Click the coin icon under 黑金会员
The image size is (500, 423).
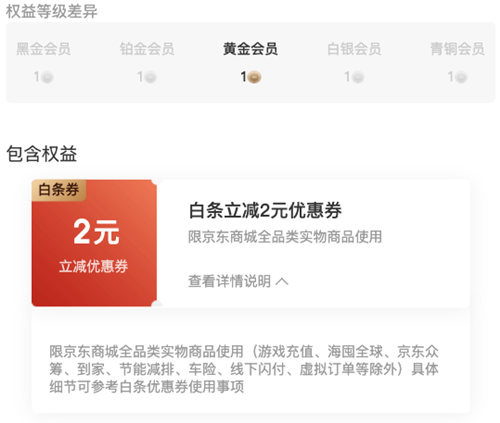(47, 77)
